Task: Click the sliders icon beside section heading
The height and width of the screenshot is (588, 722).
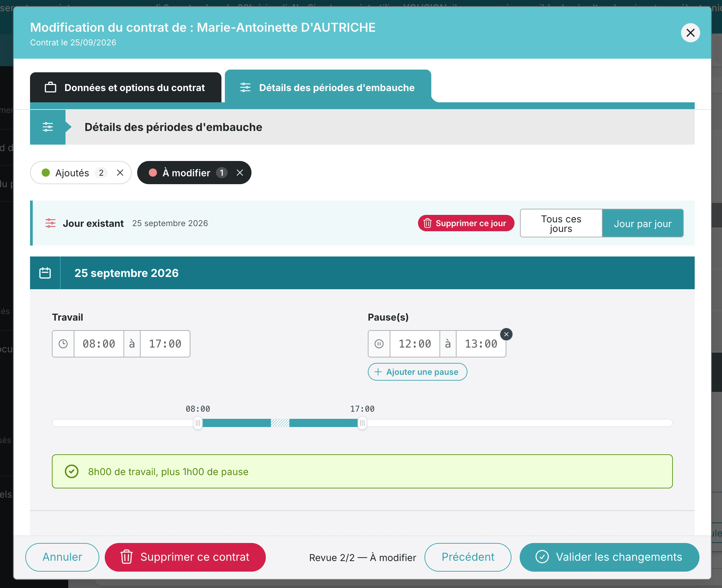Action: tap(48, 127)
